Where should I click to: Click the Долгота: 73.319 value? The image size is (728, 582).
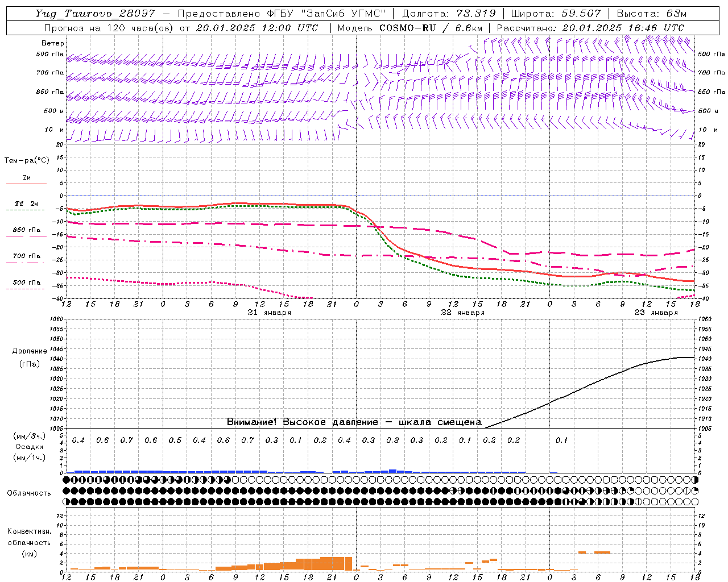[449, 14]
